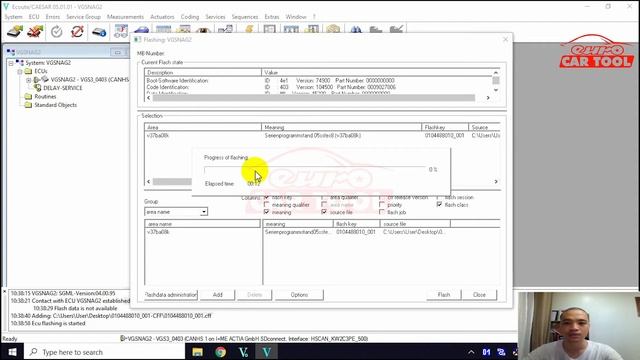This screenshot has height=360, width=640.
Task: Toggle the 'source file' column checkbox
Action: (x=324, y=212)
